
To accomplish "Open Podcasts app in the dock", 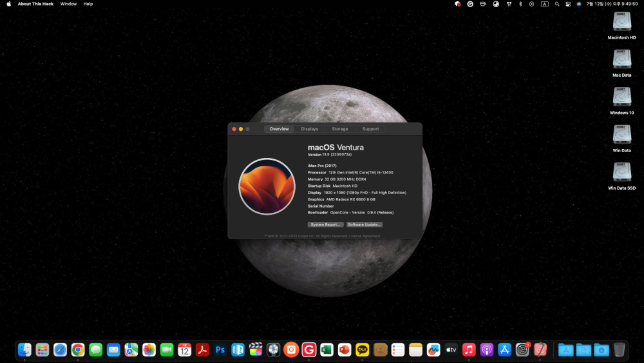I will coord(487,350).
